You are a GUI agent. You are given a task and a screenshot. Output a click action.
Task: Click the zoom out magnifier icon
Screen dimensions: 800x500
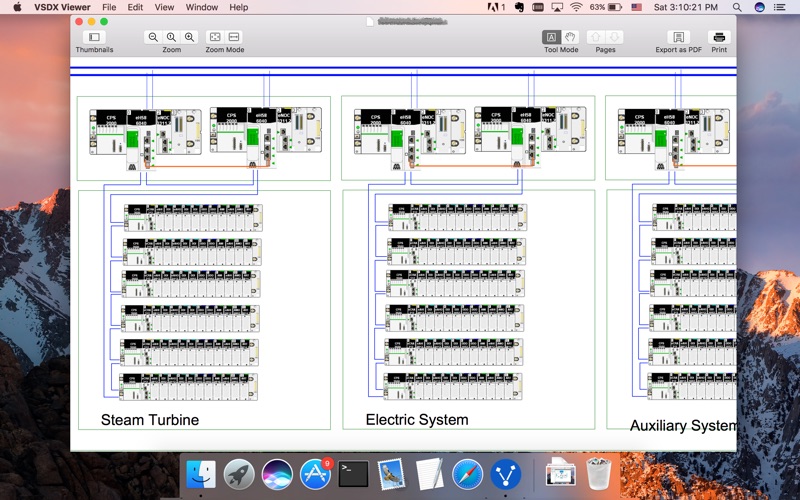[153, 37]
